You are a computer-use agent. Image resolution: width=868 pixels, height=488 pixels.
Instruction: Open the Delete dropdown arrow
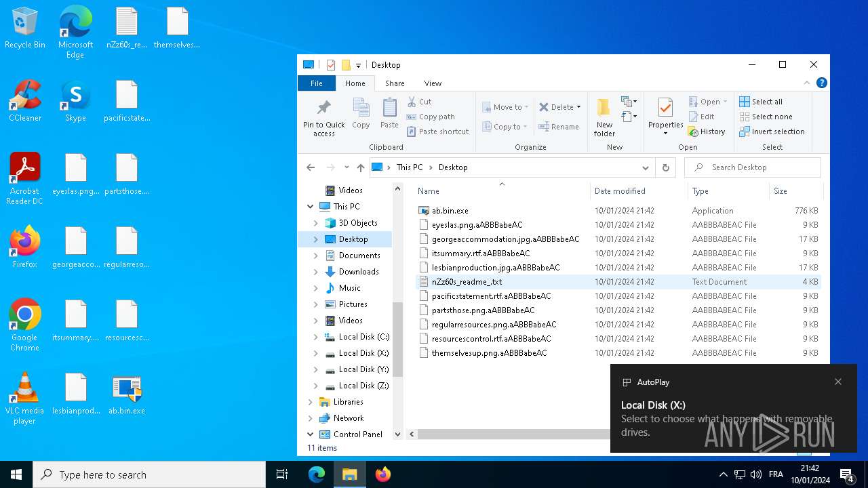tap(578, 107)
